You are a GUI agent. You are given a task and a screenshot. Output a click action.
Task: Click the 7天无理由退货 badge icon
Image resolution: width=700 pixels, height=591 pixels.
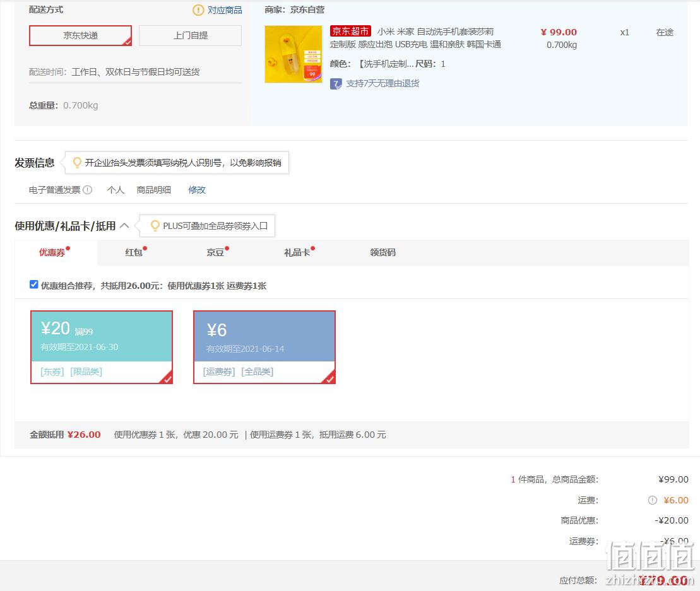[336, 84]
